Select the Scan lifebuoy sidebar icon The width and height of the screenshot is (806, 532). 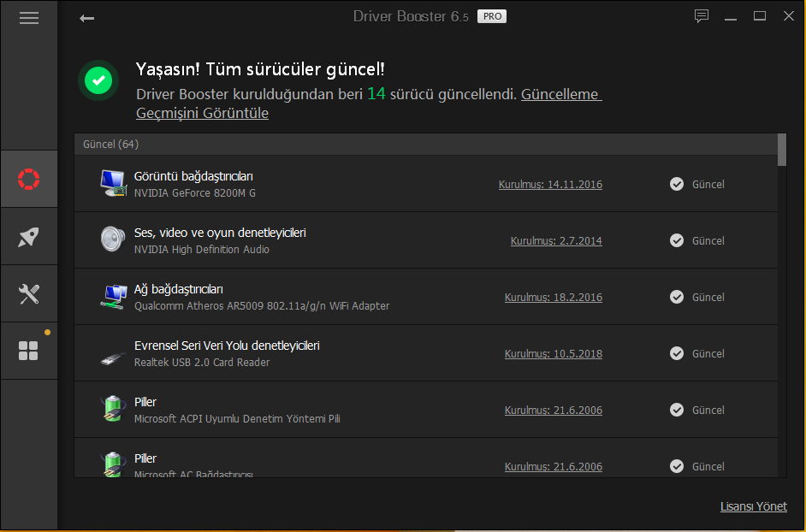coord(29,179)
